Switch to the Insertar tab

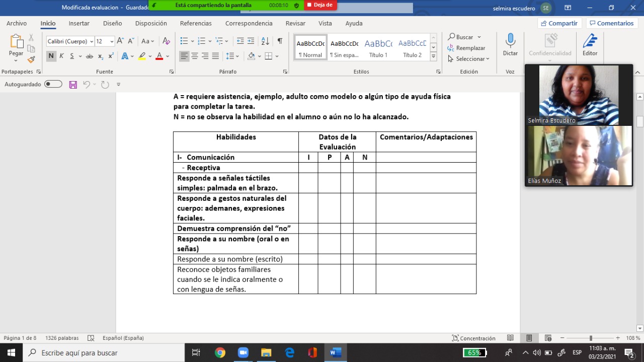(x=79, y=23)
